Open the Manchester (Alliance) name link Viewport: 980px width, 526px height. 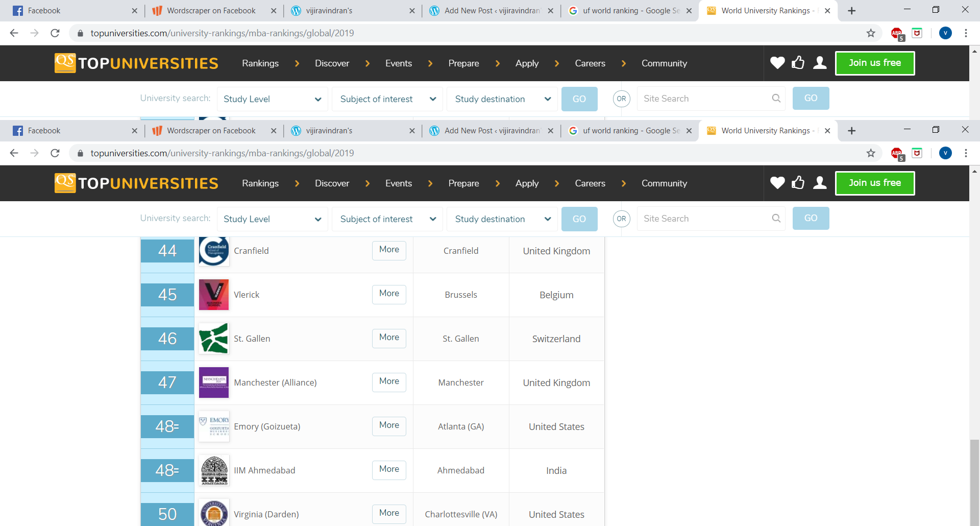275,382
